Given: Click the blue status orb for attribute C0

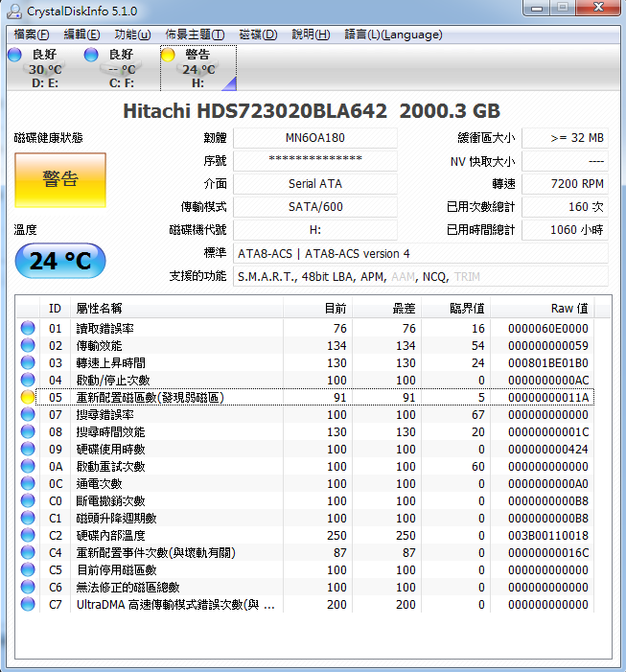Looking at the screenshot, I should (28, 500).
